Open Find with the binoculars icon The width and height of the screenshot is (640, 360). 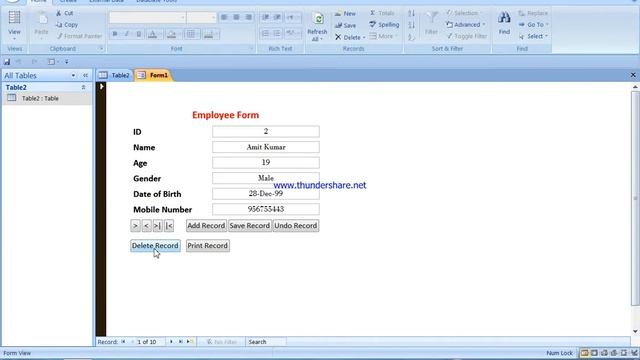[504, 24]
